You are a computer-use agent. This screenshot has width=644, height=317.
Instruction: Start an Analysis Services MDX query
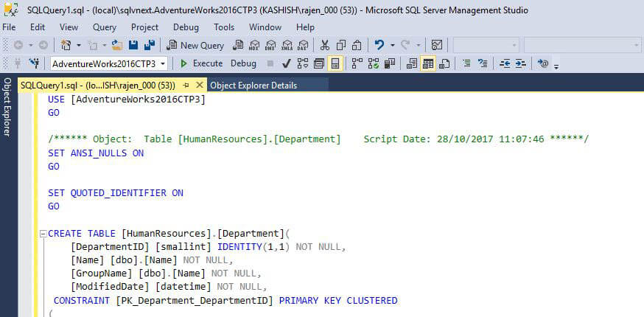[254, 45]
